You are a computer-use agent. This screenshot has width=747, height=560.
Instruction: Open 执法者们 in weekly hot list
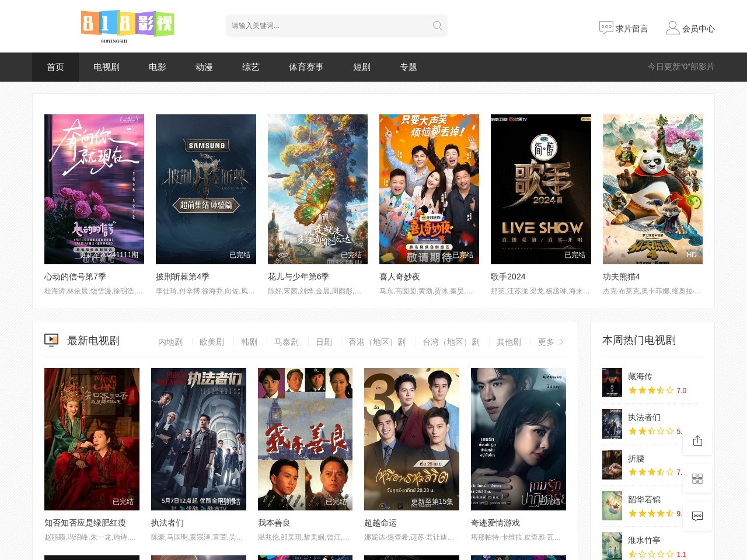pyautogui.click(x=644, y=417)
